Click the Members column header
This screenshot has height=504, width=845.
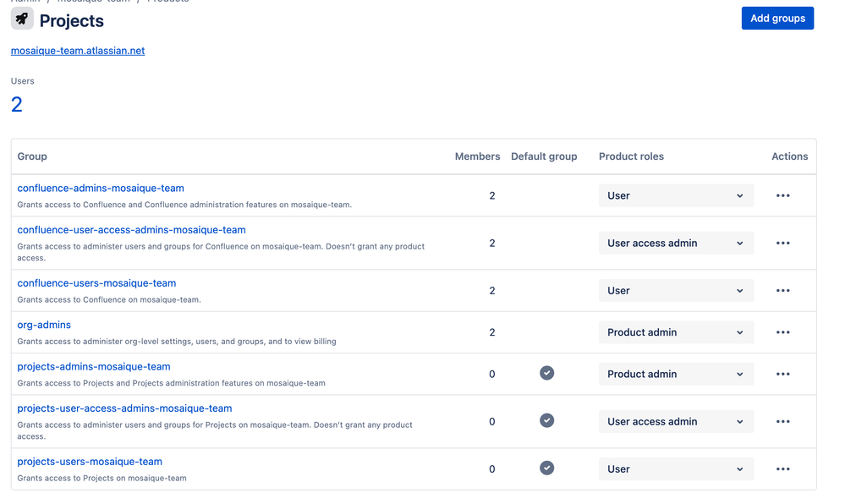click(477, 156)
